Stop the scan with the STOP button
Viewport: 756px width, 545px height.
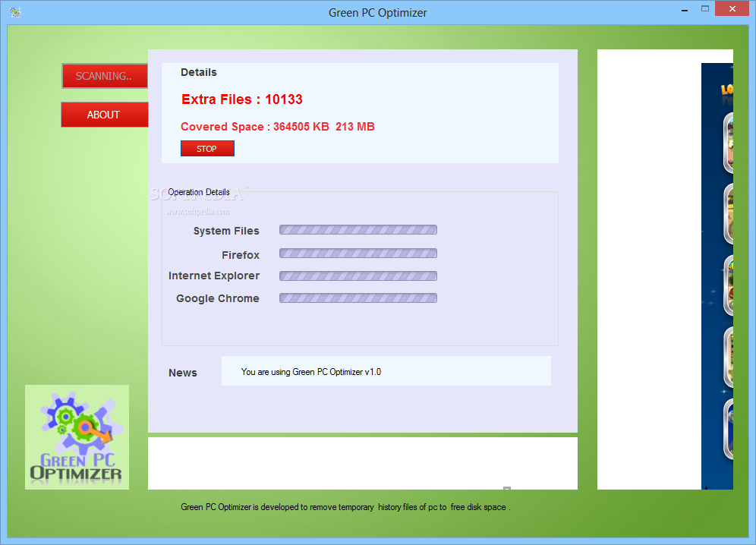coord(207,149)
